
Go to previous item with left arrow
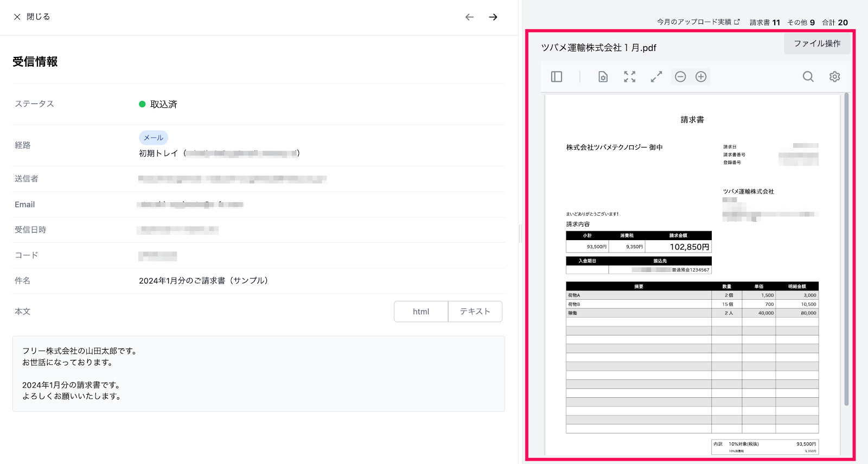(x=469, y=17)
